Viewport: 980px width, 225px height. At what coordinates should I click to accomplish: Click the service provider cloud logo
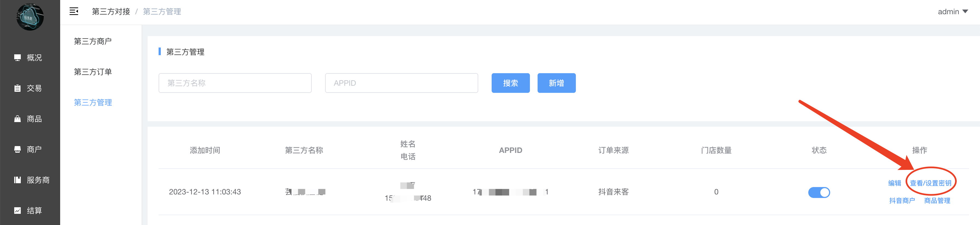pos(30,17)
